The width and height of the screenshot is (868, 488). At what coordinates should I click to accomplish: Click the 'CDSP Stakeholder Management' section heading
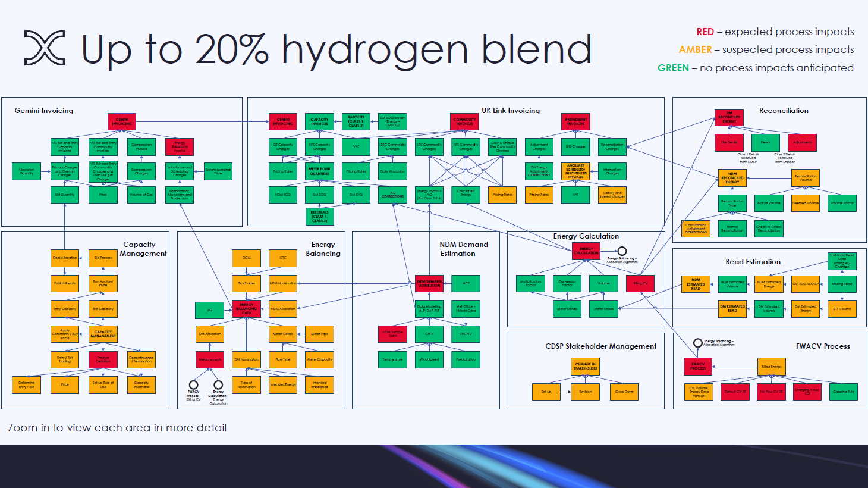tap(600, 346)
